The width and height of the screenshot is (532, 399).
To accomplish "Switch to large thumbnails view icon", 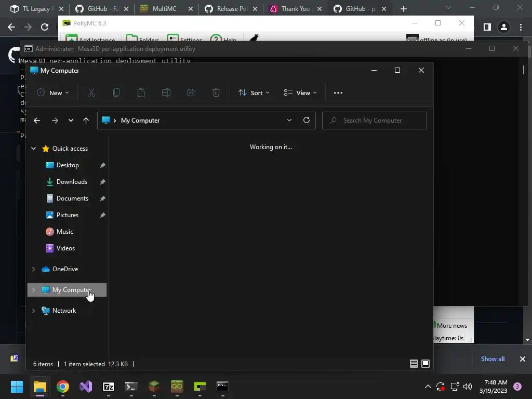I will pyautogui.click(x=425, y=364).
